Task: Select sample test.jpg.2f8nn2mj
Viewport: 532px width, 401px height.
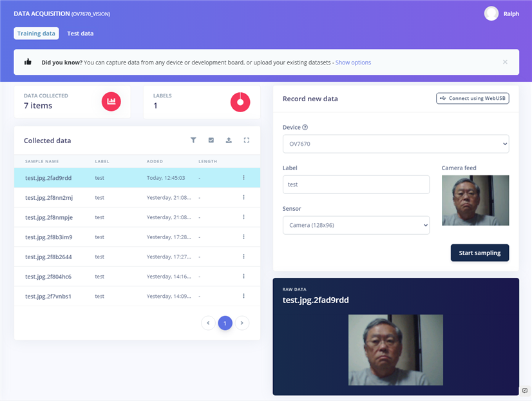Action: (x=137, y=197)
